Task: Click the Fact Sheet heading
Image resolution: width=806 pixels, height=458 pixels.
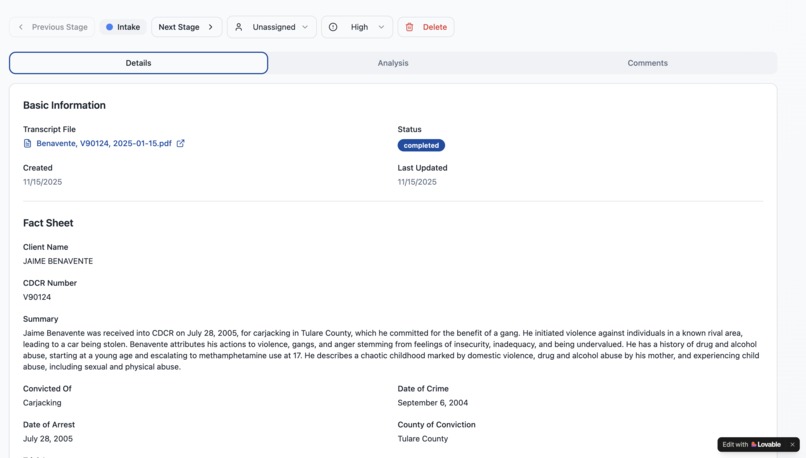Action: (x=48, y=223)
